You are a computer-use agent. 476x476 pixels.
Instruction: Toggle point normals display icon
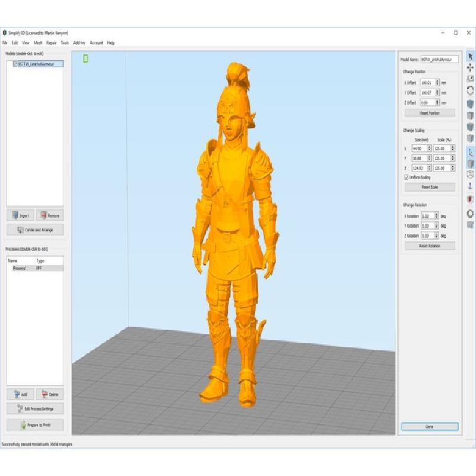tap(470, 186)
